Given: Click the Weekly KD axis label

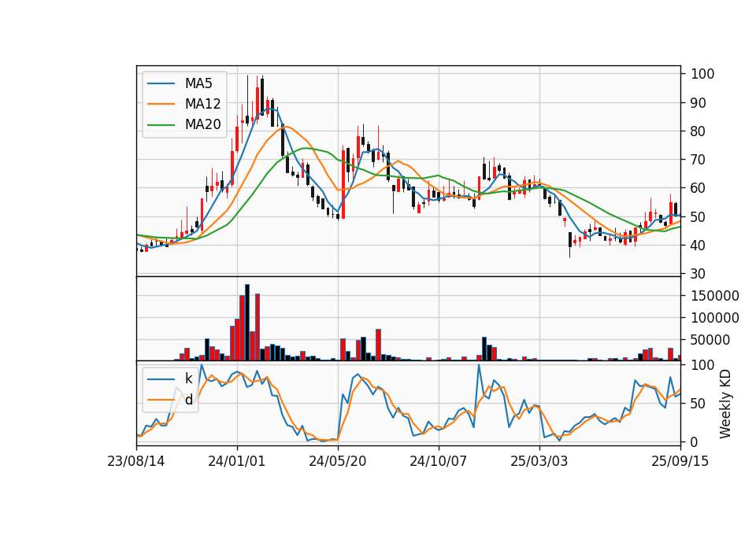Looking at the screenshot, I should (724, 404).
